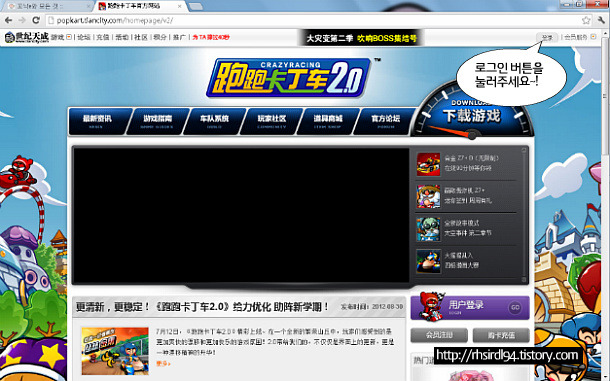Open the 车队系统 Guild nav tab
610x381 pixels.
(x=214, y=121)
